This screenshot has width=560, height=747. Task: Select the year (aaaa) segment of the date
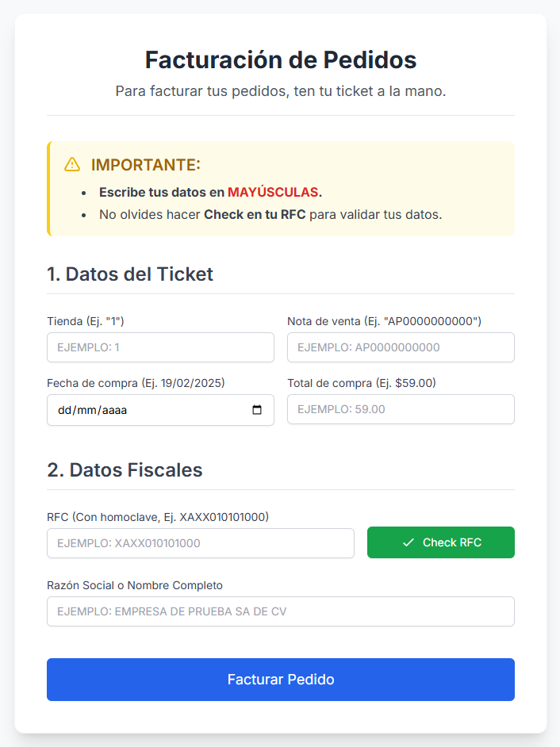113,411
